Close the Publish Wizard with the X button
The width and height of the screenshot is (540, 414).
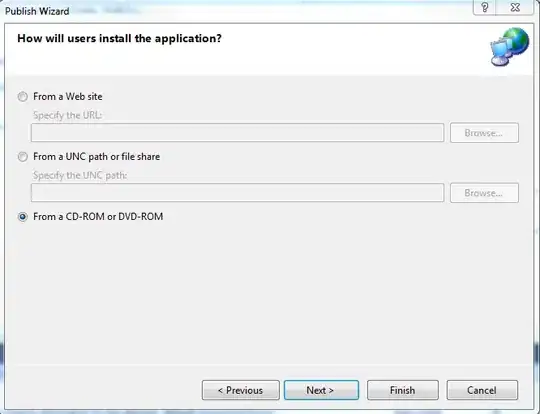tap(515, 8)
